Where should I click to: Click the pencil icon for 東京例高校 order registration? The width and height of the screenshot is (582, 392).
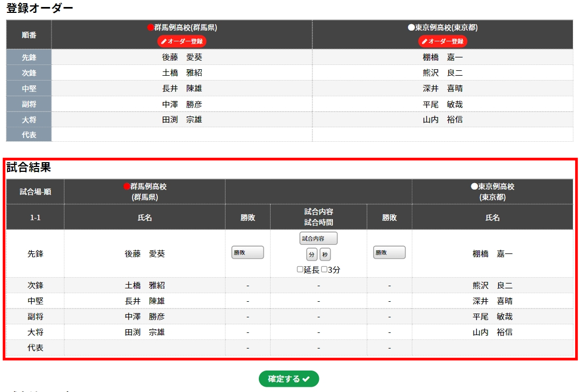click(425, 41)
